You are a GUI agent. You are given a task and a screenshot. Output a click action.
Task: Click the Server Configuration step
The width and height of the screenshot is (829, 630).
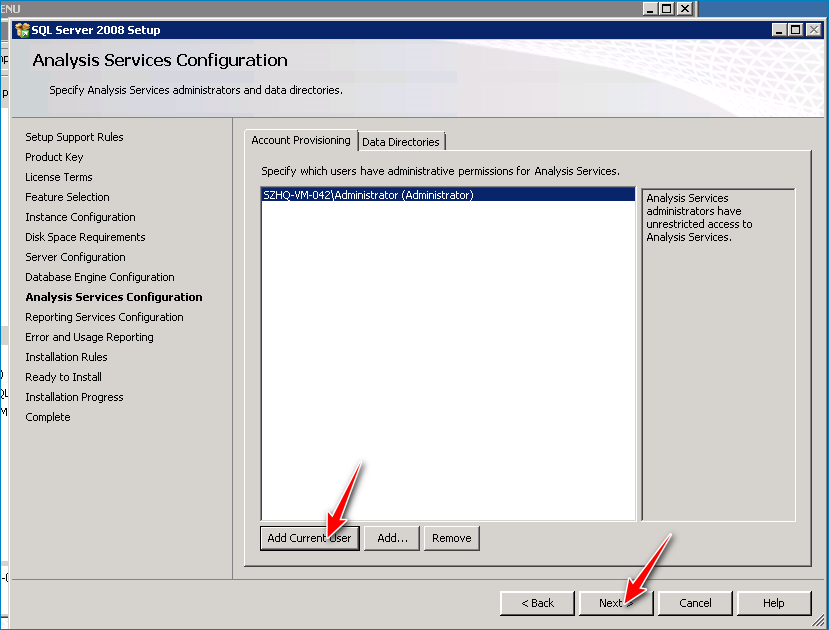point(75,257)
